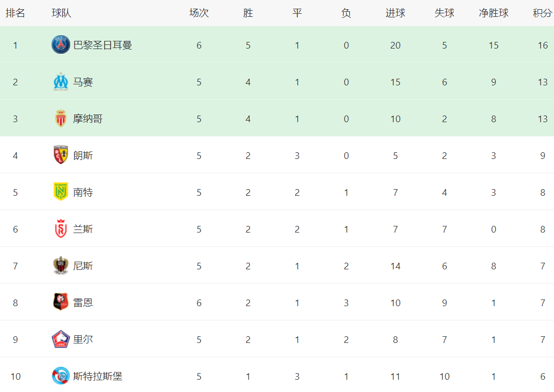Click the Nice club crest icon
The image size is (554, 392).
[x=61, y=266]
